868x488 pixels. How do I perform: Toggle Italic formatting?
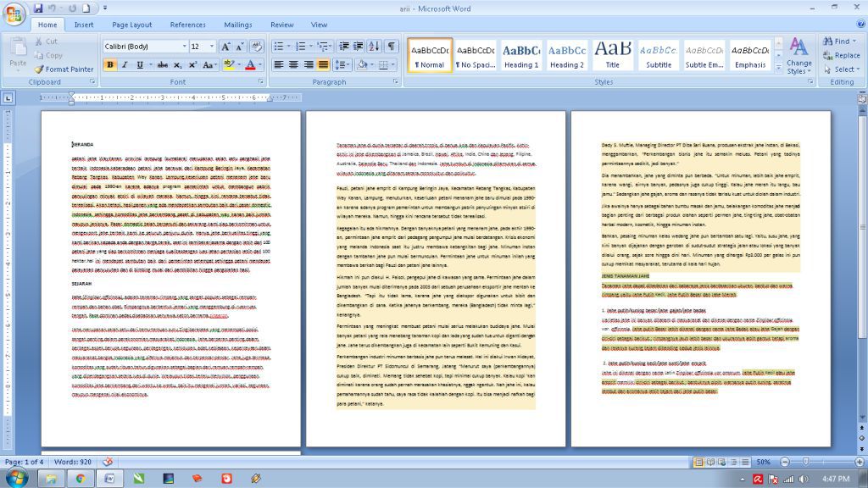125,64
